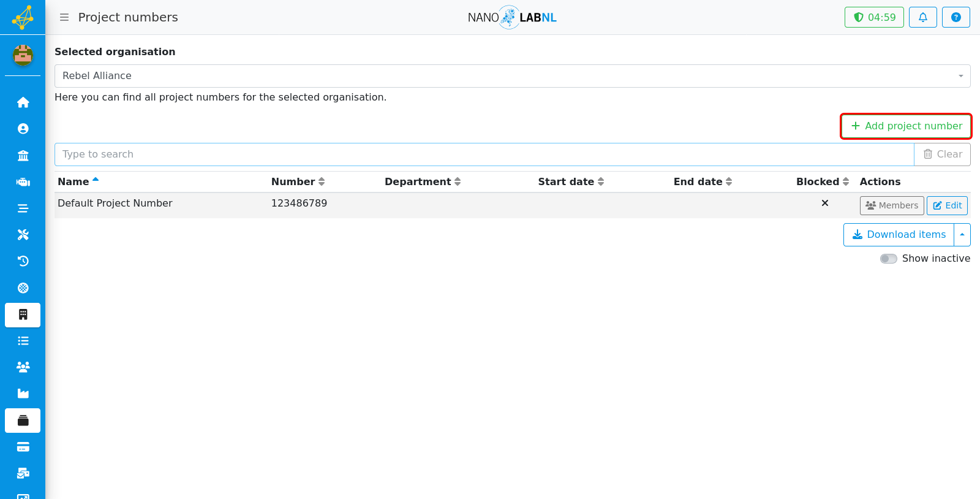Screen dimensions: 980x499
Task: Sort the table by Blocked column
Action: (823, 181)
